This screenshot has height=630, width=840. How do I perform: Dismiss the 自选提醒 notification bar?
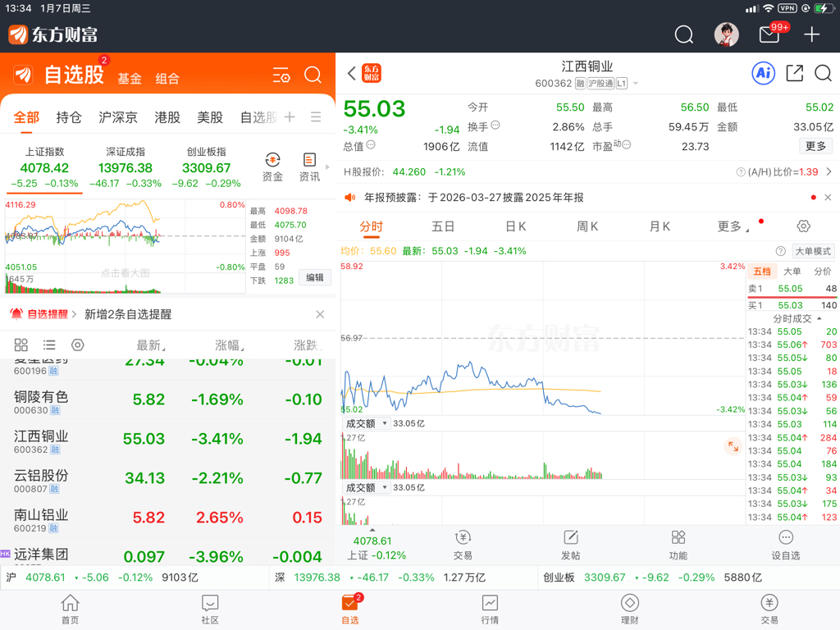point(320,314)
